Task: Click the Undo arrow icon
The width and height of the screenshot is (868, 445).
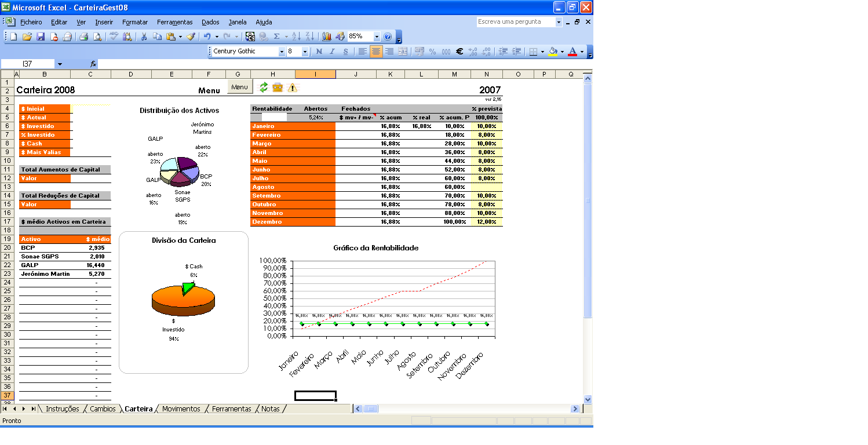Action: click(x=207, y=37)
